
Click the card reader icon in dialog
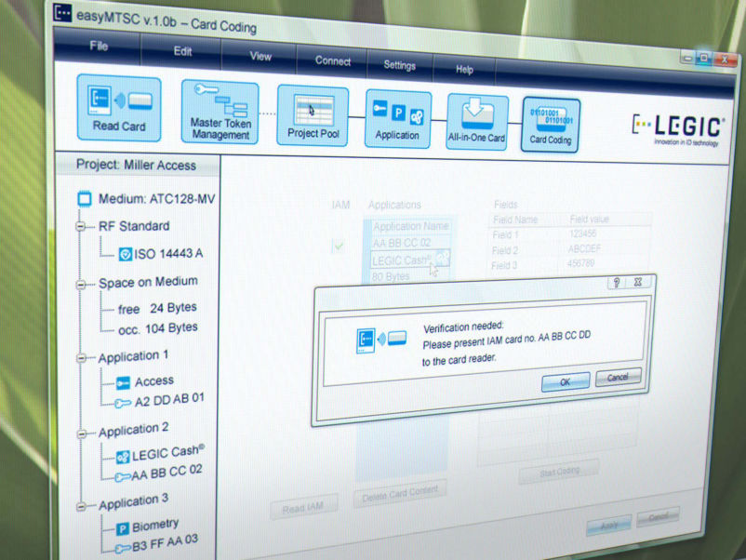click(x=381, y=340)
